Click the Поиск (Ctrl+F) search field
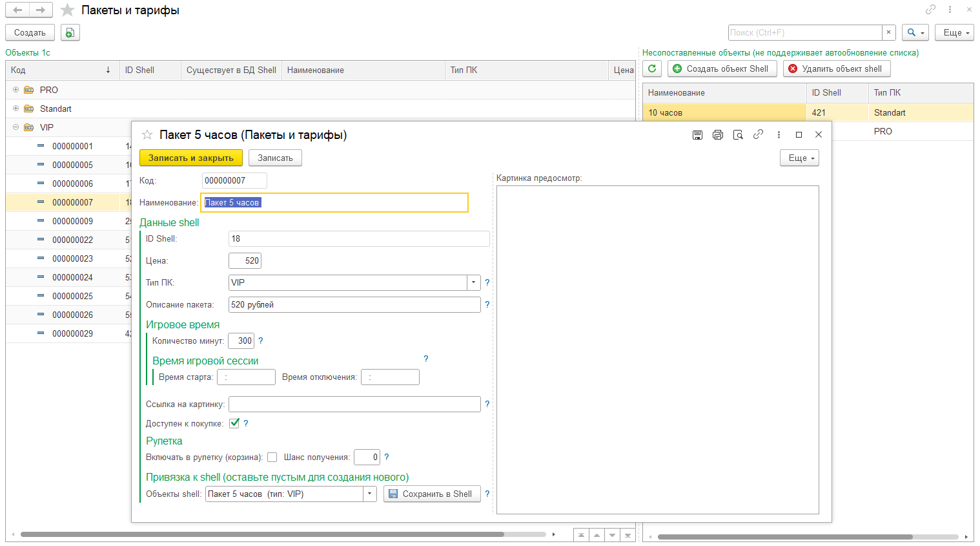 pos(805,32)
